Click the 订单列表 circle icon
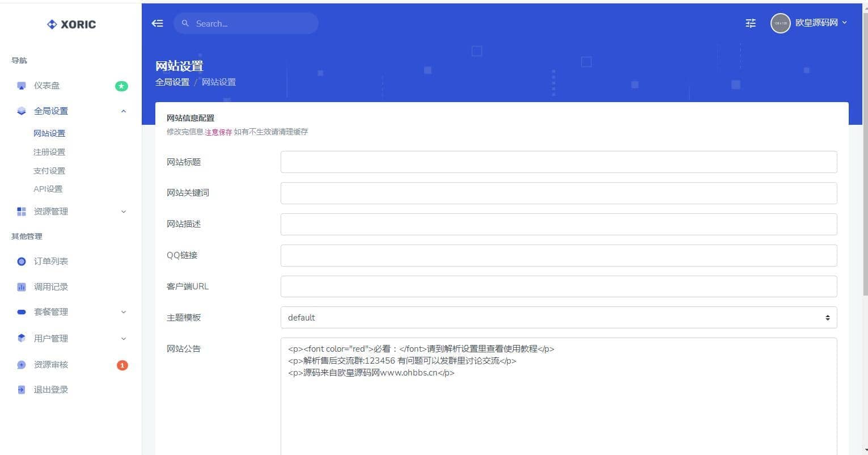 [22, 262]
